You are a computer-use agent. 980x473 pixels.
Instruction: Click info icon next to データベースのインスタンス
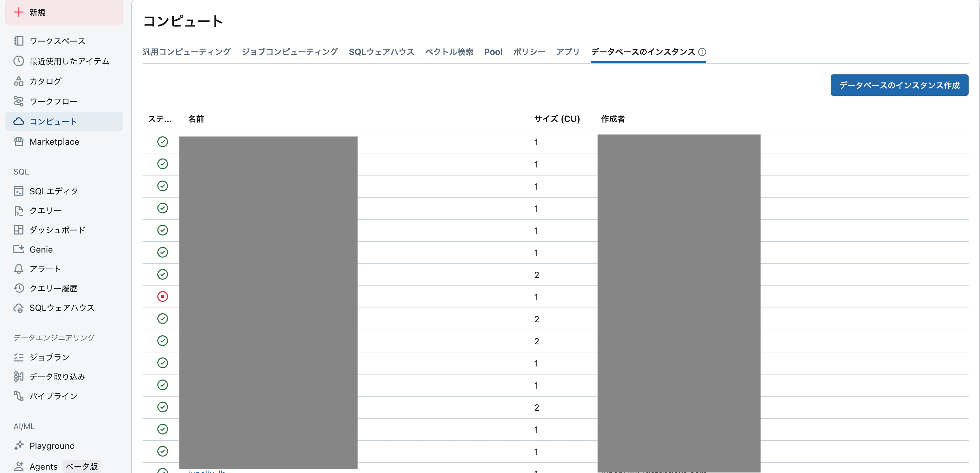pyautogui.click(x=702, y=52)
